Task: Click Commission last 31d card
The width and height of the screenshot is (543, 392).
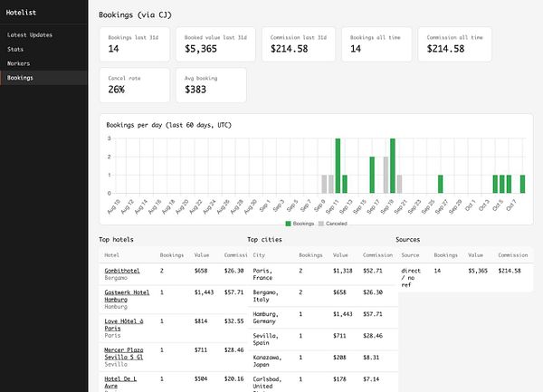Action: pyautogui.click(x=299, y=44)
